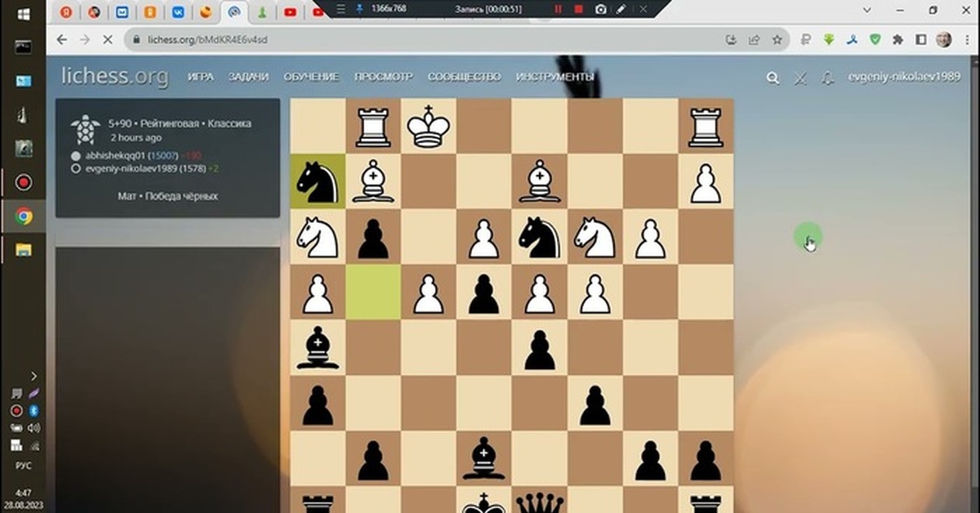Open the Chrome icon in the left taskbar
This screenshot has height=513, width=980.
coord(22,216)
